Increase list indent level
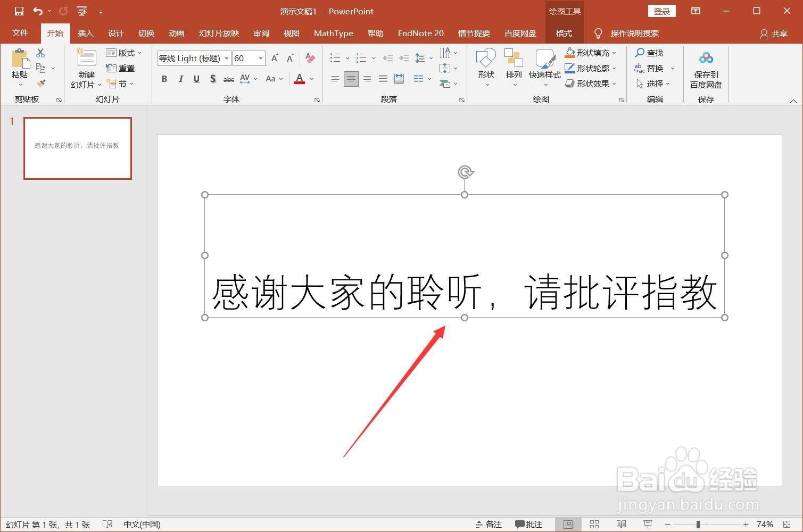 pyautogui.click(x=404, y=58)
